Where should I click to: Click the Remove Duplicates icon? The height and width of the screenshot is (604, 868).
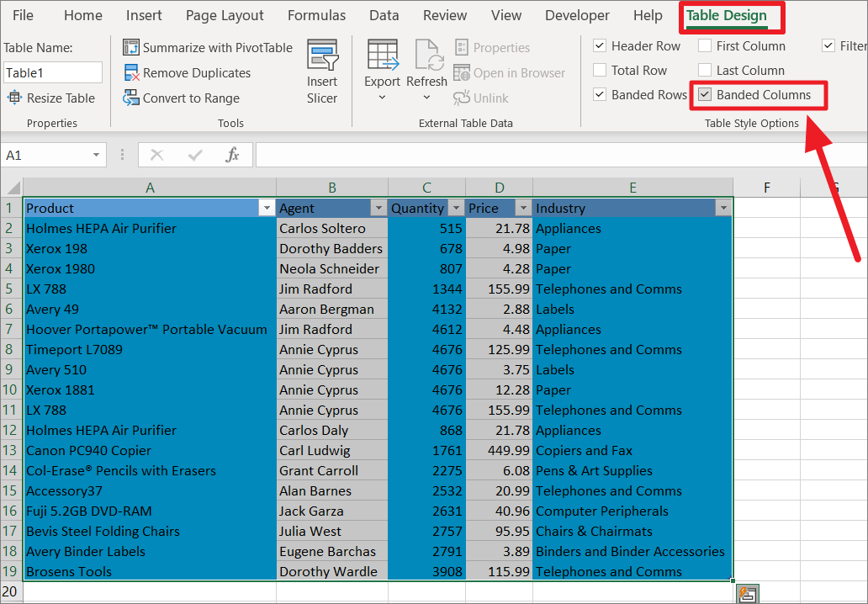131,73
